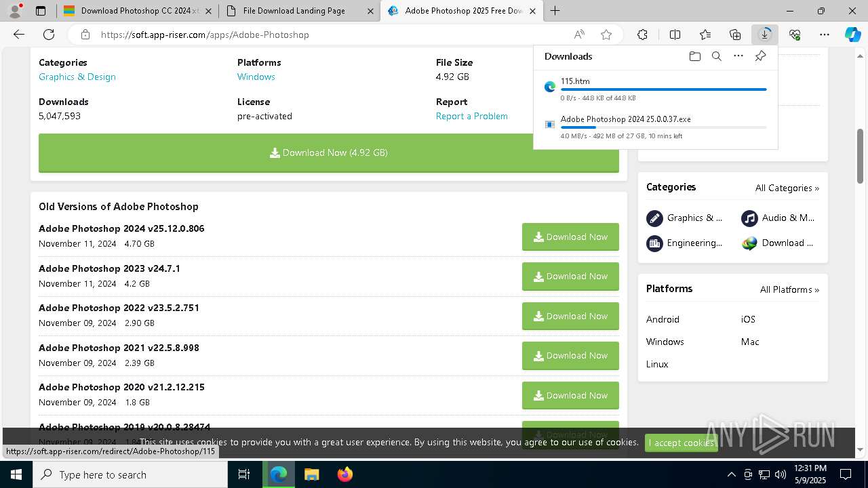Viewport: 868px width, 488px height.
Task: Open the Graphics category icon in sidebar
Action: [x=654, y=218]
